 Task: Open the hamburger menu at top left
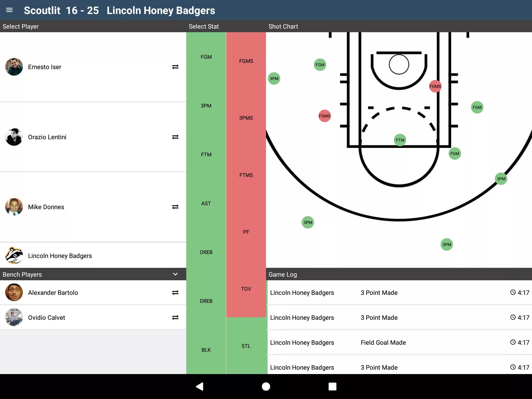10,10
